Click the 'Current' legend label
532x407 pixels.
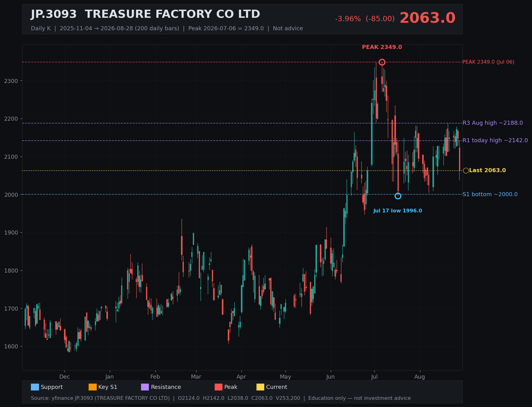tap(277, 387)
